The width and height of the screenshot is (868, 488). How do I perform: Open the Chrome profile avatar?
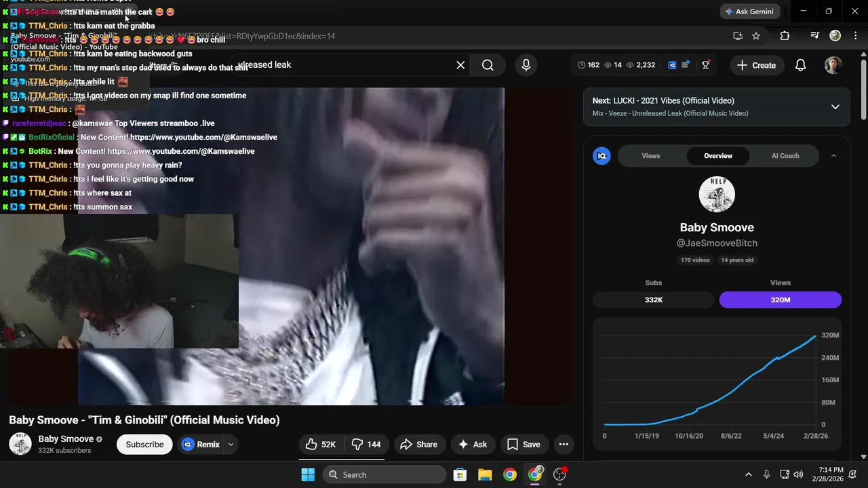(x=835, y=36)
